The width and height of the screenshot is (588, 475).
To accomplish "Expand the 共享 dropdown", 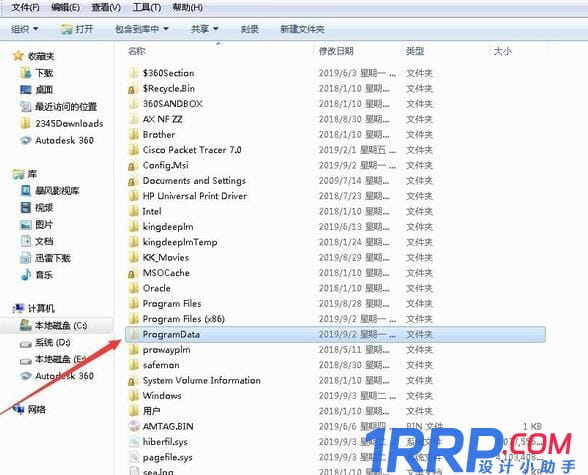I will point(205,29).
